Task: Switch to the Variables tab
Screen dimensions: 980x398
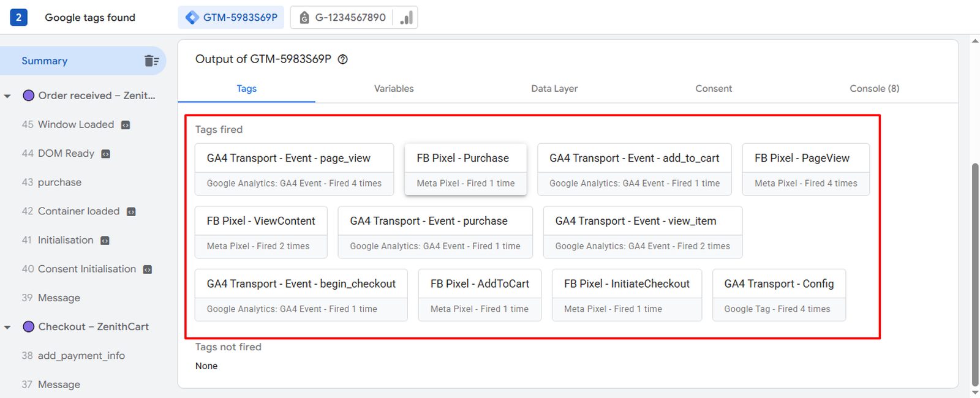Action: click(x=394, y=88)
